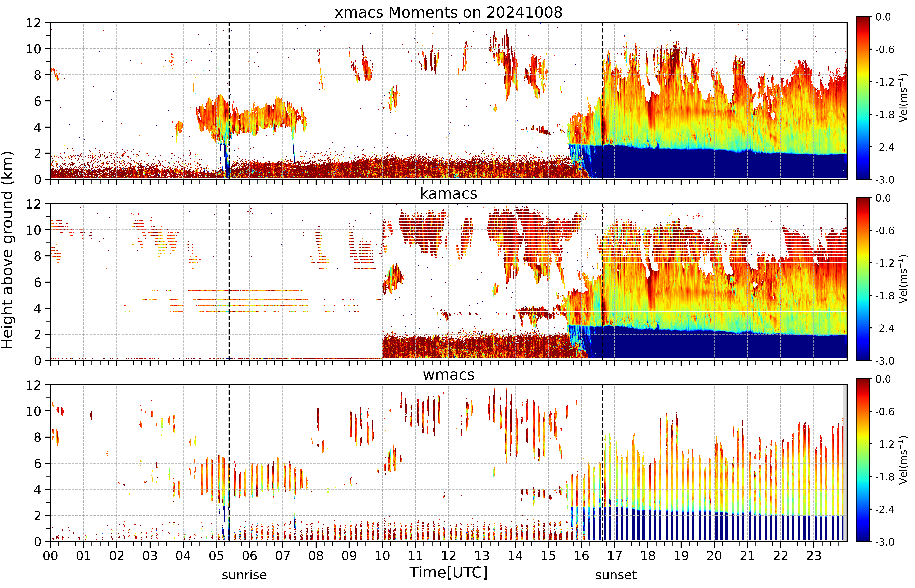
Task: Click the 12 tick label on the time axis
Action: click(449, 556)
